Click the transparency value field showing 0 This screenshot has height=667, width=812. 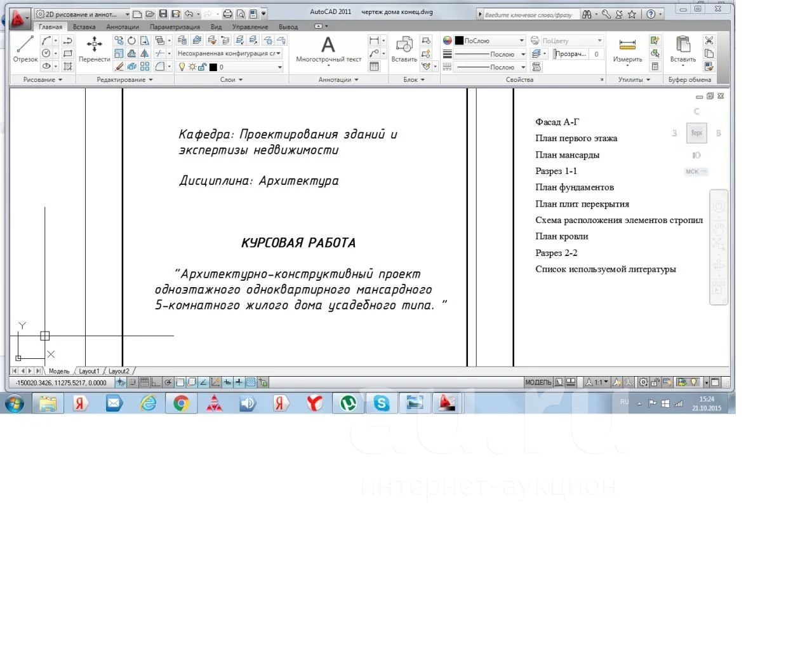pyautogui.click(x=596, y=54)
